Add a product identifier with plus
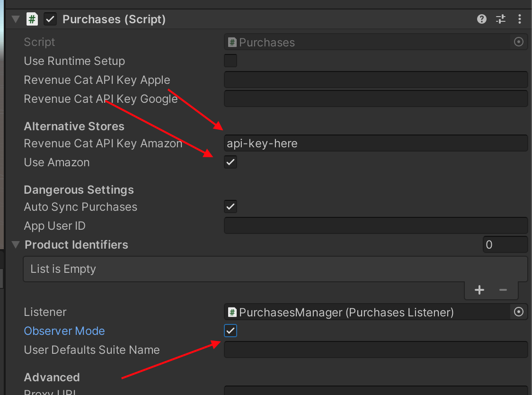532x395 pixels. point(479,290)
